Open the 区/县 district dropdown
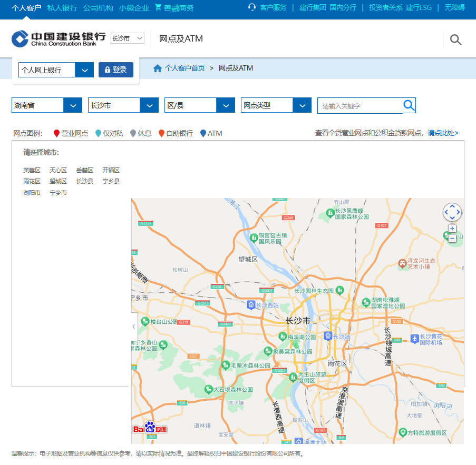Viewport: 476px width, 465px height. click(200, 105)
